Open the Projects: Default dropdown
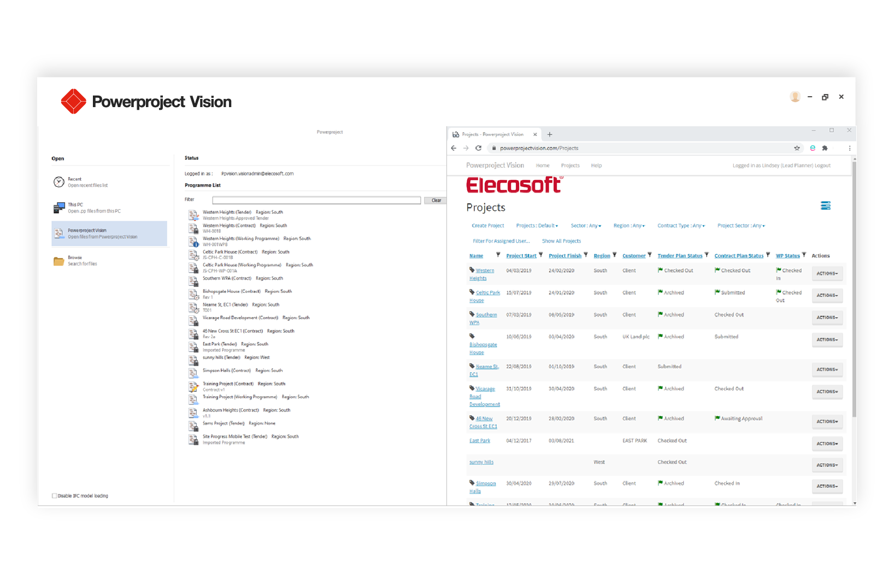Viewport: 894px width, 588px height. click(x=537, y=226)
